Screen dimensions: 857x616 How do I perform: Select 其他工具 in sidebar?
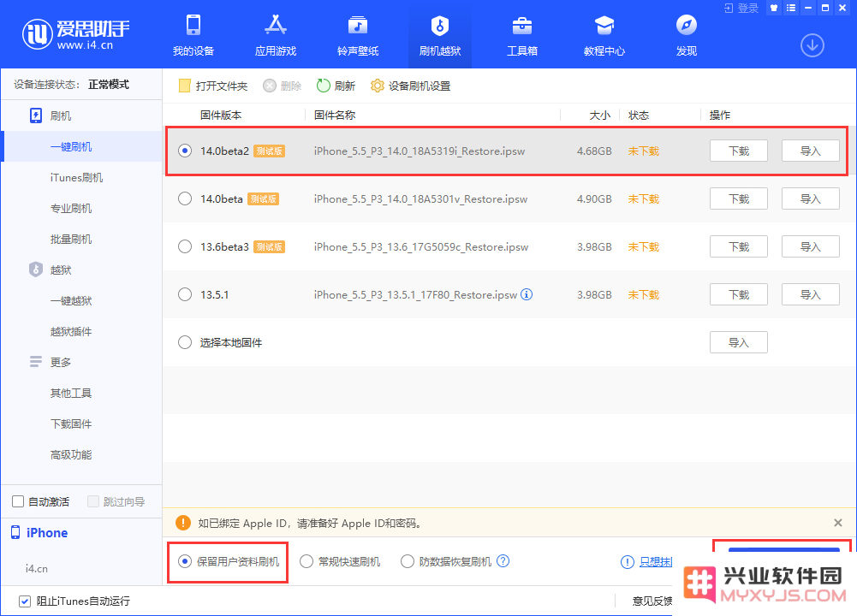tap(71, 394)
